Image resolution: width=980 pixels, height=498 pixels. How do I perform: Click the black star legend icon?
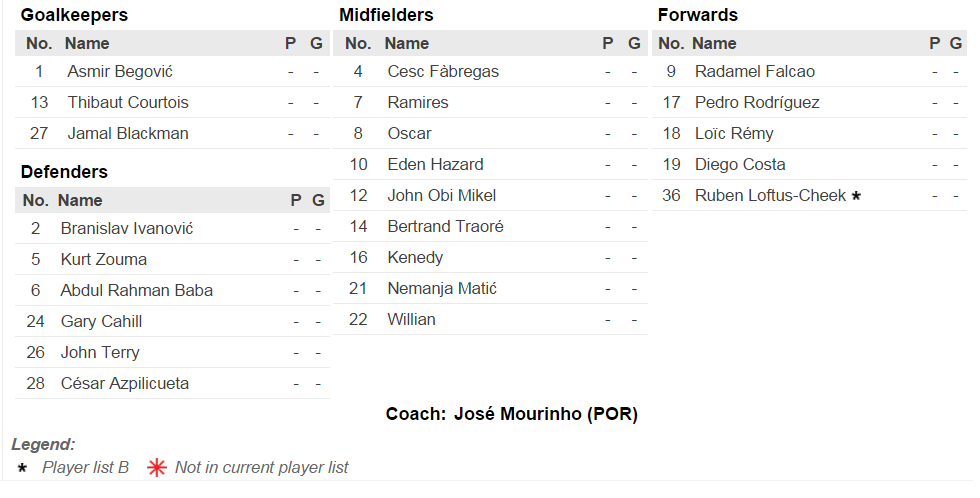[22, 468]
